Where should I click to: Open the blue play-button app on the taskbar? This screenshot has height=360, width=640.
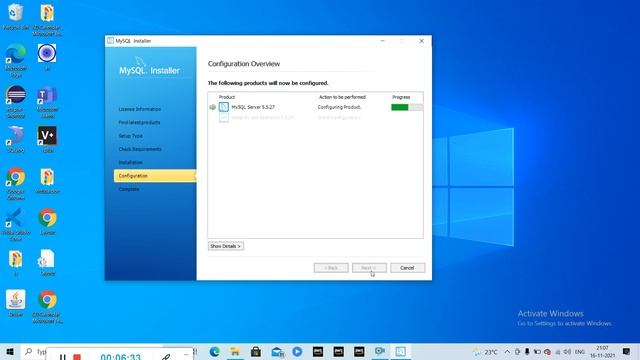coord(297,351)
